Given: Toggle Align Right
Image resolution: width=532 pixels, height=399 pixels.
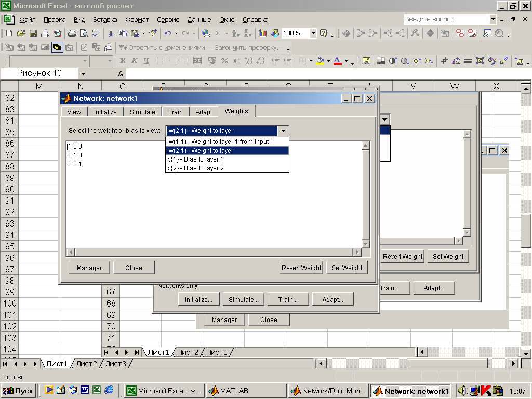Looking at the screenshot, I should click(185, 61).
